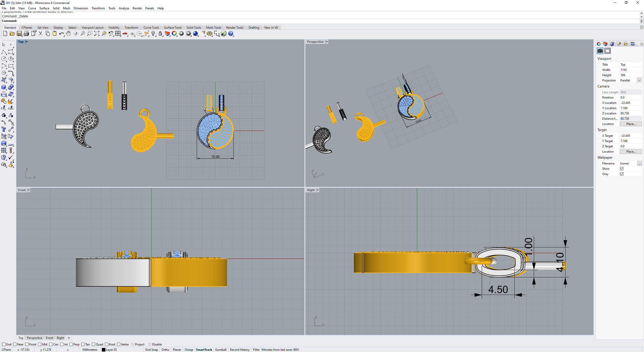644x352 pixels.
Task: Click the Zoom Extents icon
Action: [97, 34]
